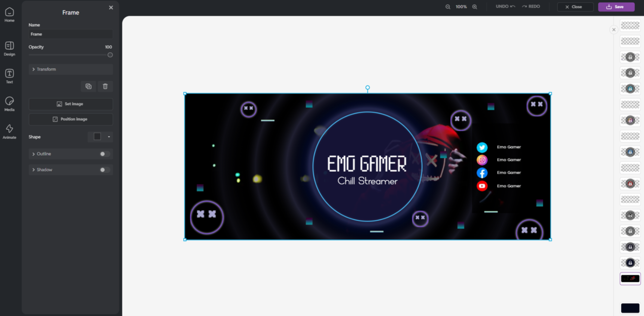Click the Set image button
The width and height of the screenshot is (644, 316).
pyautogui.click(x=71, y=104)
